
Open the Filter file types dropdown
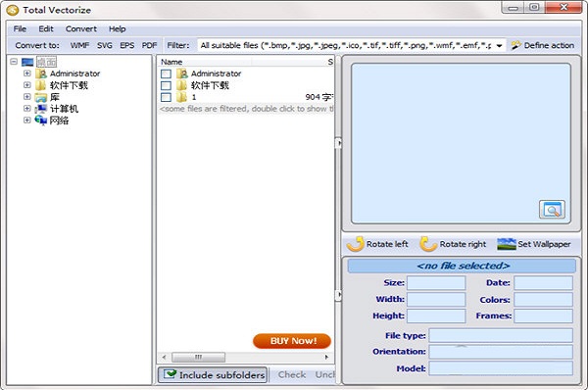[x=499, y=46]
